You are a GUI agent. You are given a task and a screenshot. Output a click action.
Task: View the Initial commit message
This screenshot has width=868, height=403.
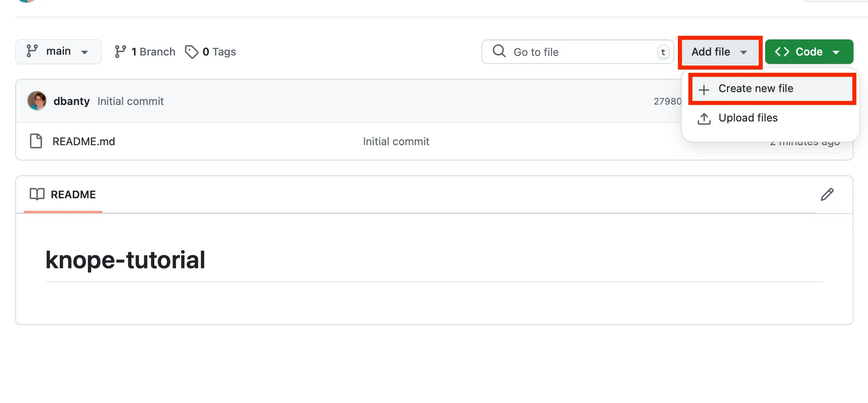coord(130,101)
